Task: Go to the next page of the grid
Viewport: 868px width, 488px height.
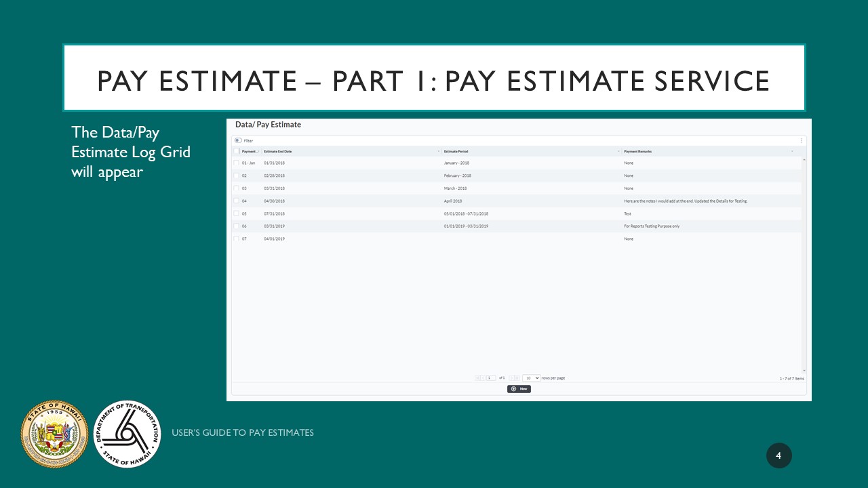Action: [511, 378]
